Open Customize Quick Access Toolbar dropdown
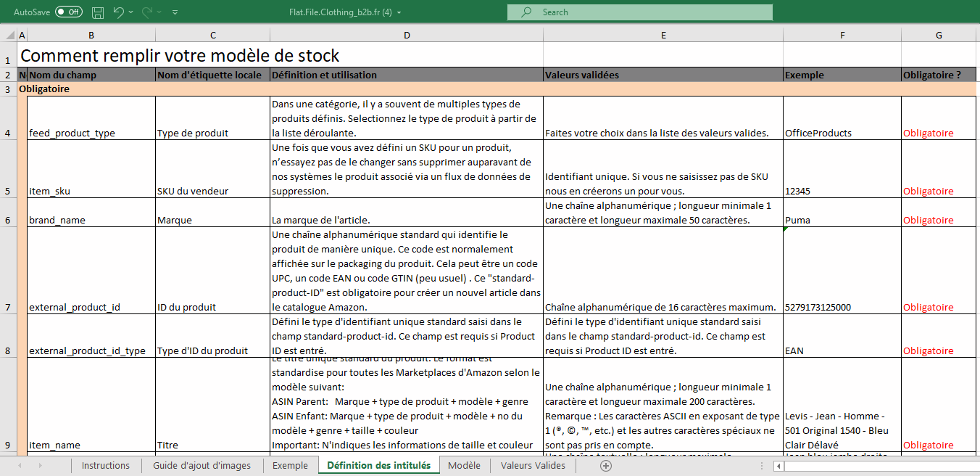 tap(175, 12)
